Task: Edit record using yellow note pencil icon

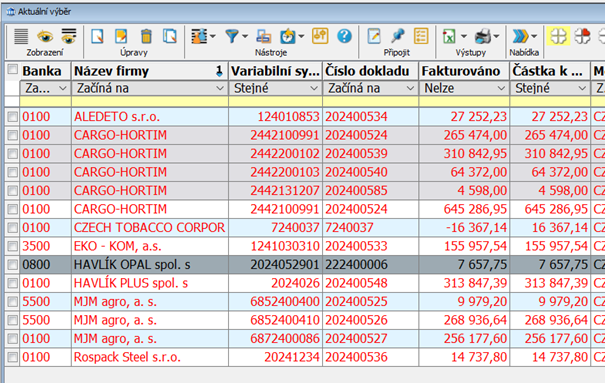Action: pos(121,36)
